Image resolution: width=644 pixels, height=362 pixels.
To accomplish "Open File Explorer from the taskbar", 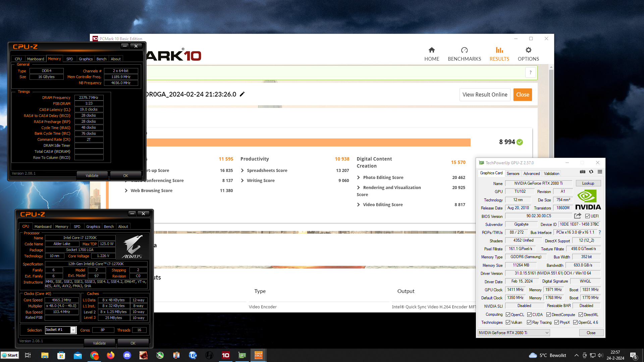I will pyautogui.click(x=45, y=355).
